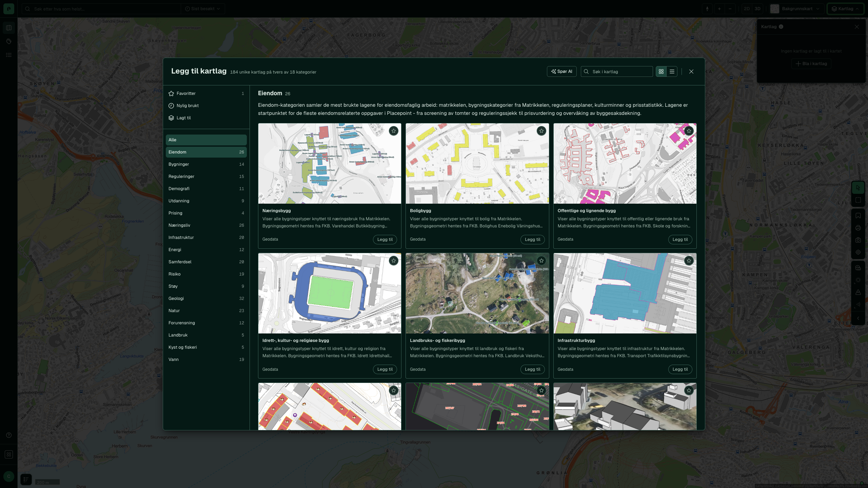Add the Offentlige og lignende bygg layer

(680, 240)
